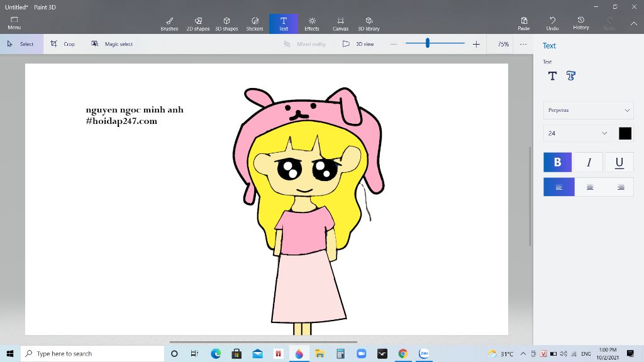Open the Canvas tab
The image size is (644, 362).
tap(340, 24)
